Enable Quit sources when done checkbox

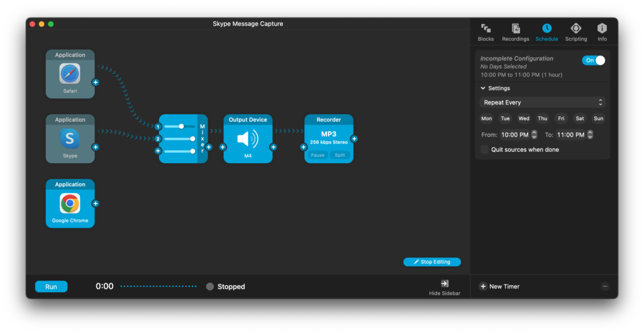[x=485, y=150]
